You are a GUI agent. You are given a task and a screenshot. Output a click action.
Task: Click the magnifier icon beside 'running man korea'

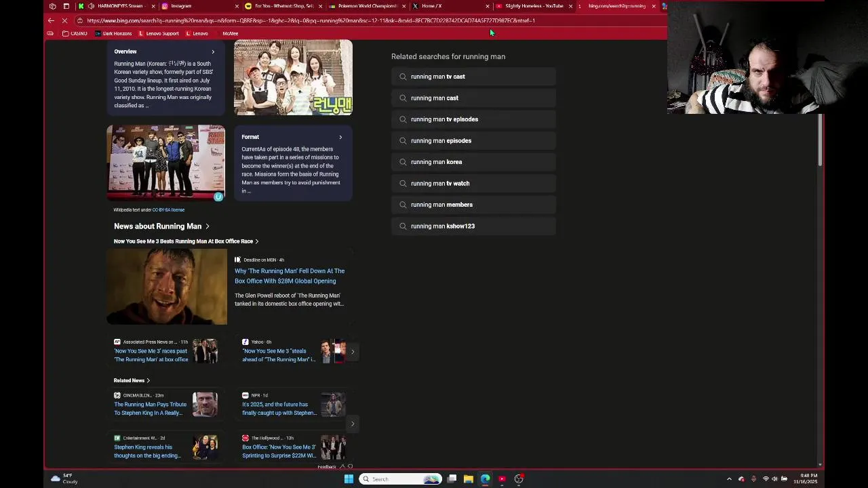pos(403,162)
